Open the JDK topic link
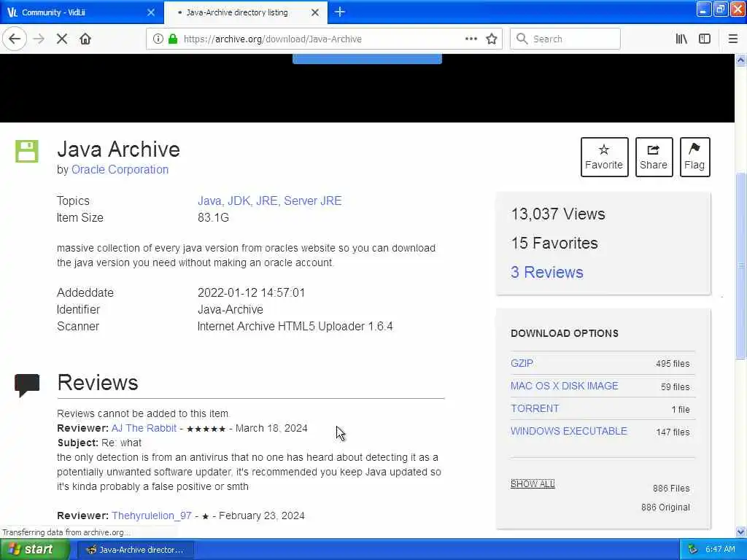747x560 pixels. pyautogui.click(x=239, y=201)
